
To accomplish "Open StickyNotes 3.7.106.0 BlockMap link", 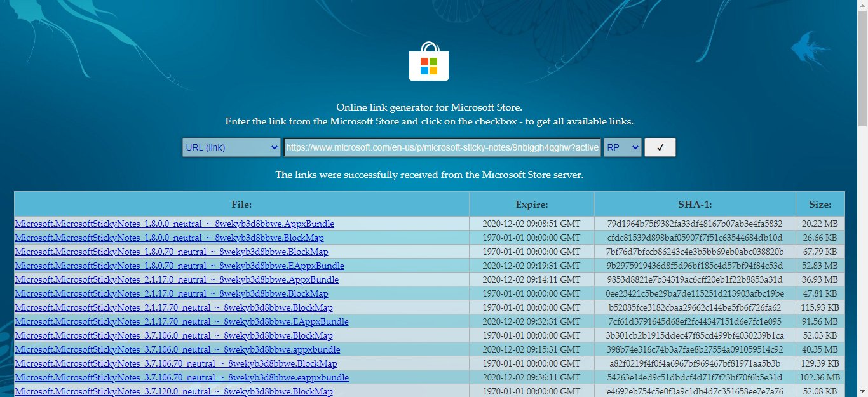I will (x=174, y=335).
